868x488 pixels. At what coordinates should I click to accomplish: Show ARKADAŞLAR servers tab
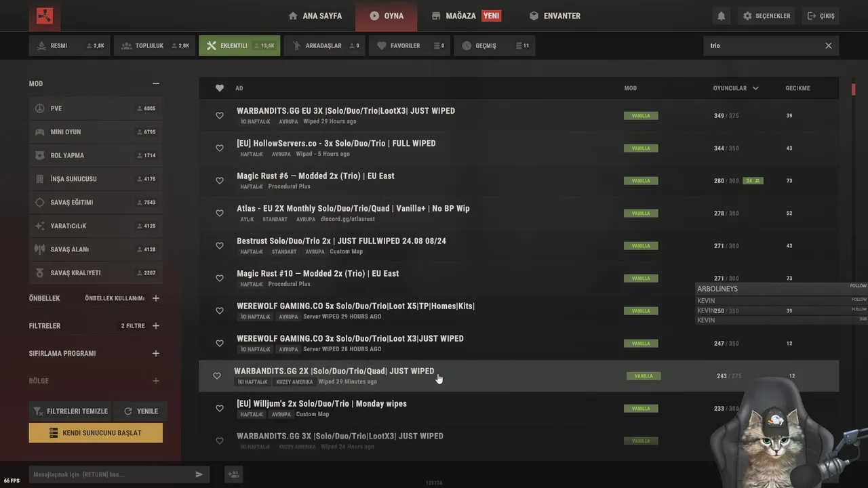pos(324,45)
